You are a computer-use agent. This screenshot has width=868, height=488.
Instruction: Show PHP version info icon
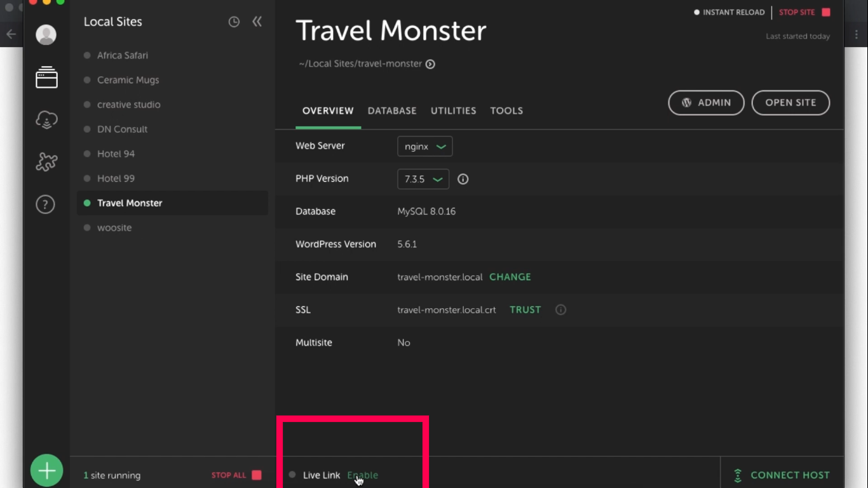463,179
